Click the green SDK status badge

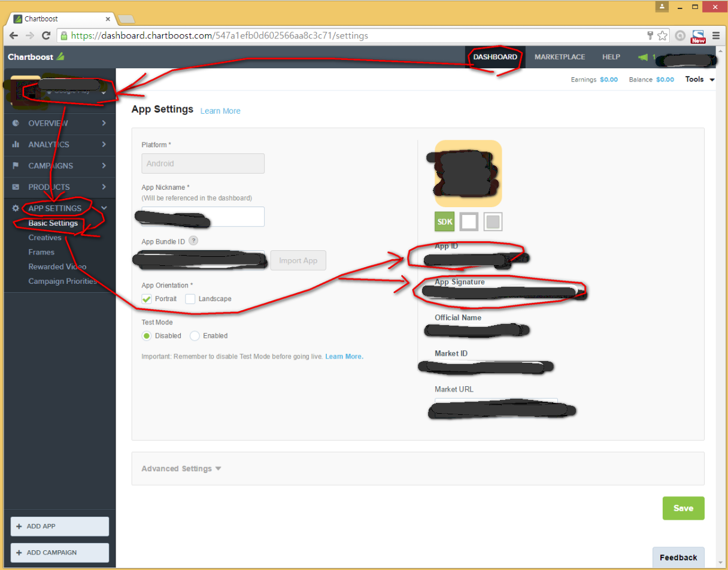point(445,222)
